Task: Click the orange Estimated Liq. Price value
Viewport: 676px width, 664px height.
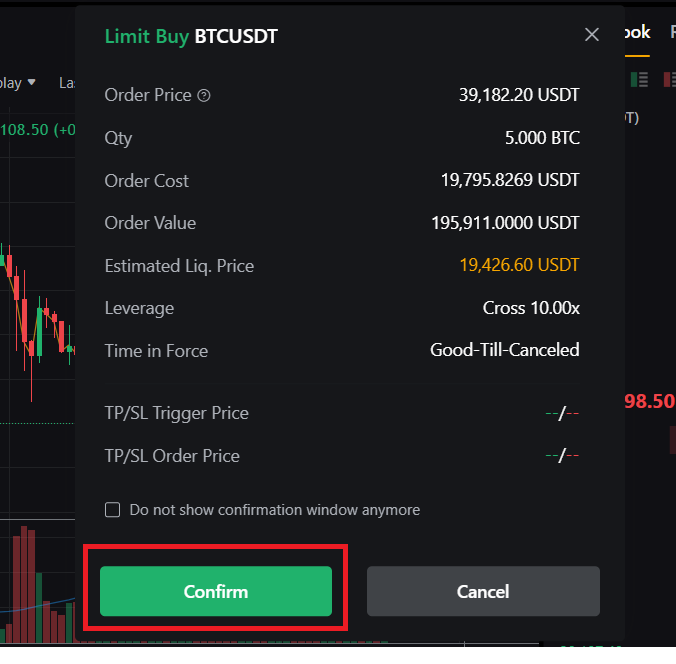Action: tap(519, 265)
